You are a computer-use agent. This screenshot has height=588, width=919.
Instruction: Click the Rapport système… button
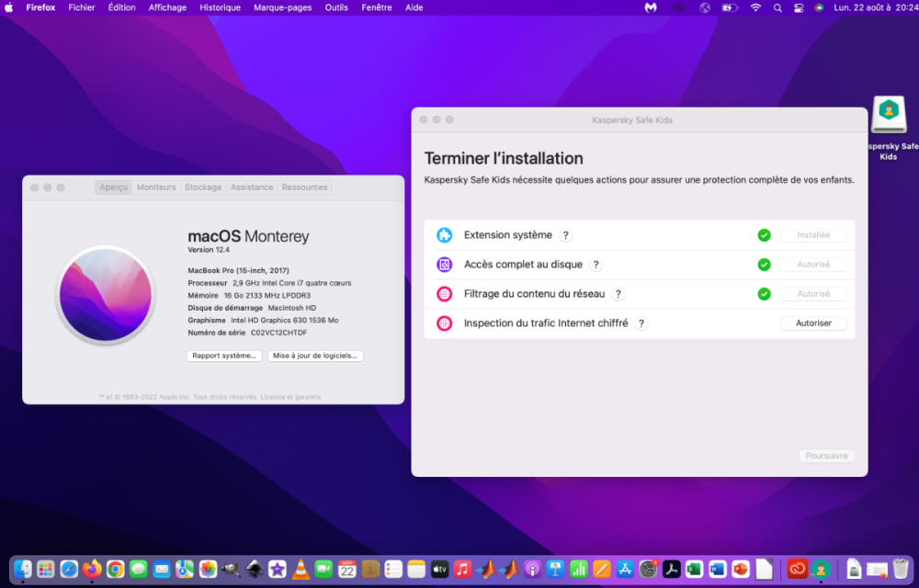tap(224, 356)
